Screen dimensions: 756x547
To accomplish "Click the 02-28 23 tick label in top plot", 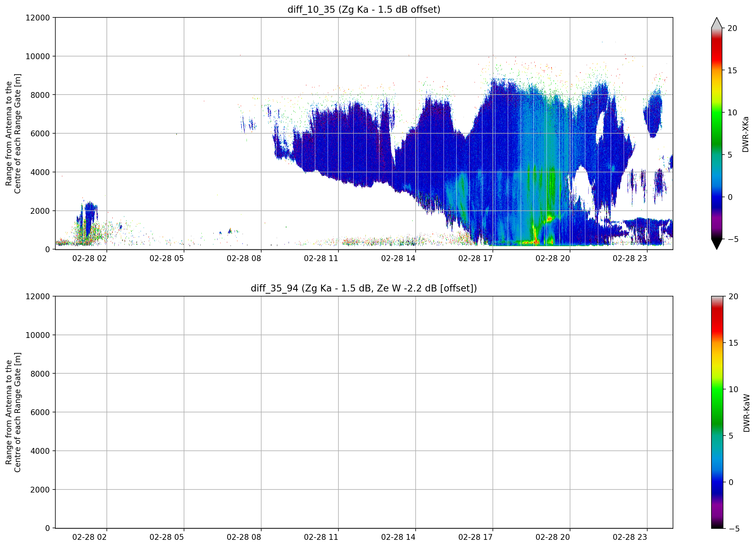I will coord(630,258).
